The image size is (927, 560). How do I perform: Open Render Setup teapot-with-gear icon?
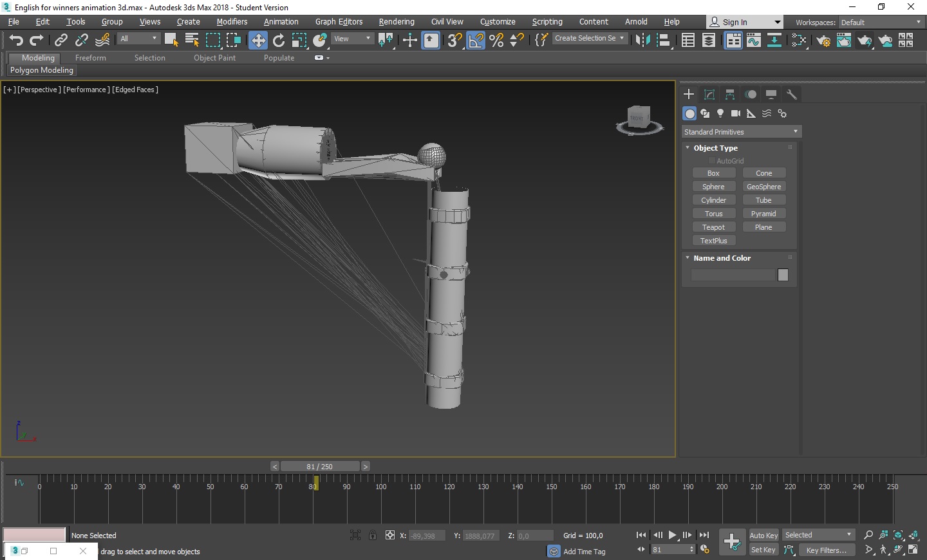tap(823, 40)
